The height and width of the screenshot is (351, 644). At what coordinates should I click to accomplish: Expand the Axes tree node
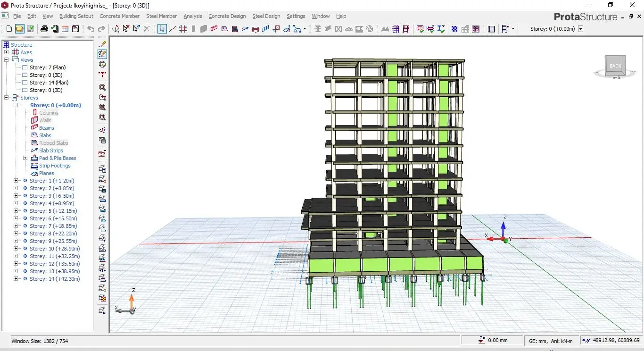pyautogui.click(x=7, y=52)
